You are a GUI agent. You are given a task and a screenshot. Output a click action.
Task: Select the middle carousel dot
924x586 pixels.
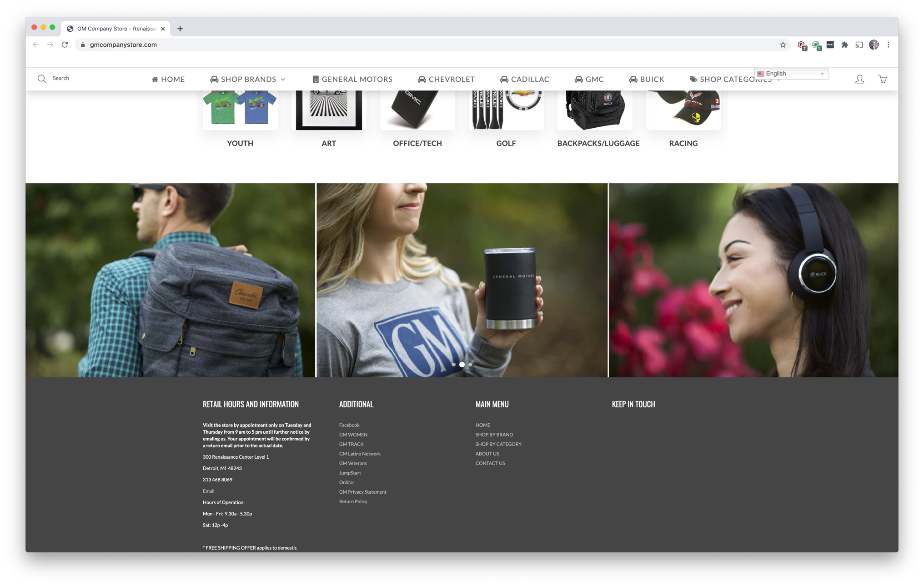462,365
